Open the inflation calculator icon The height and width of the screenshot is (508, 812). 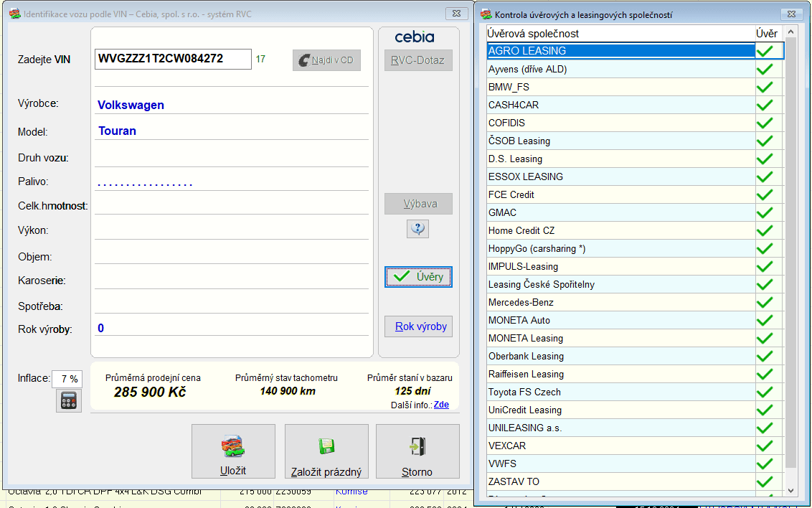coord(69,400)
